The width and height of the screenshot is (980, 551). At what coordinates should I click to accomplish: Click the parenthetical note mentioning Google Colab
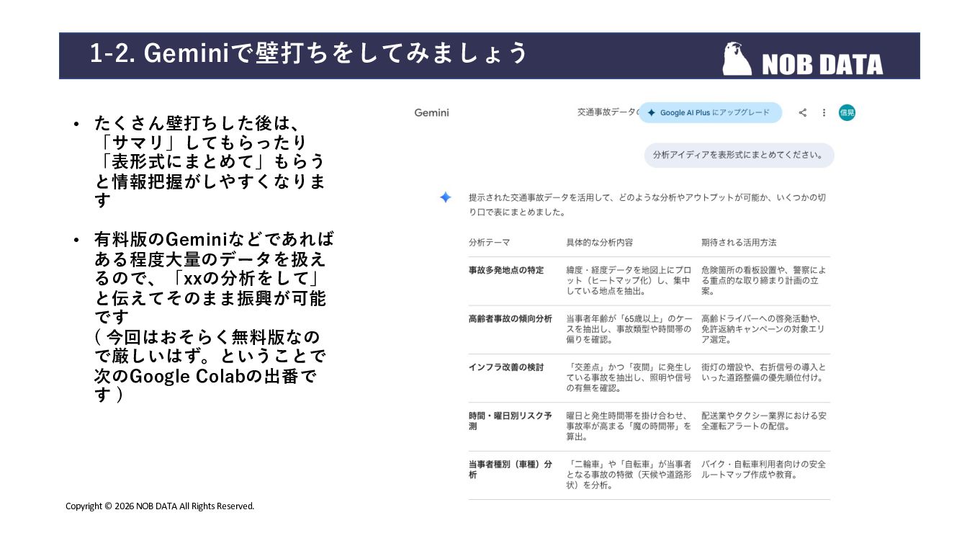point(210,367)
